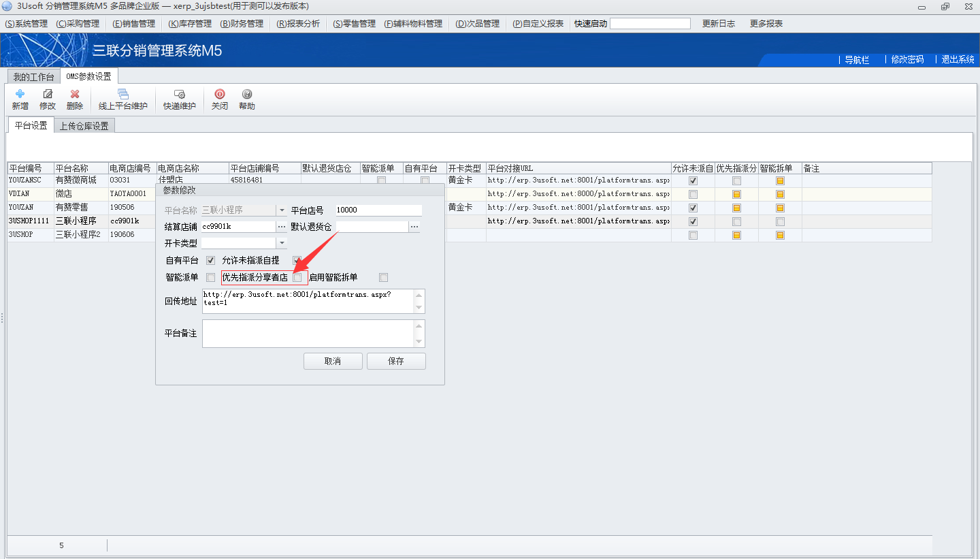
Task: Uncheck the 自有平台 checkbox in the dialog
Action: tap(210, 260)
